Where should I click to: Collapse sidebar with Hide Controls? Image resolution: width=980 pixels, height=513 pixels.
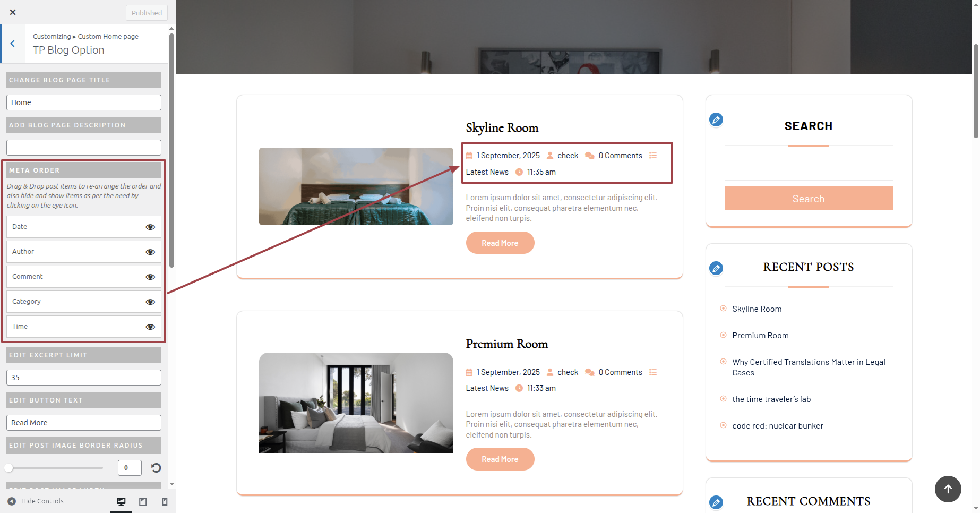pos(36,501)
